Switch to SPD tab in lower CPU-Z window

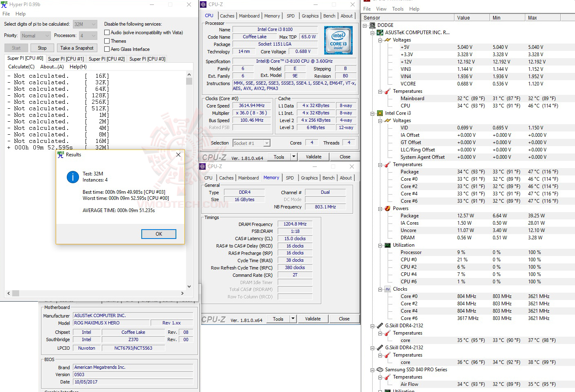tap(290, 178)
